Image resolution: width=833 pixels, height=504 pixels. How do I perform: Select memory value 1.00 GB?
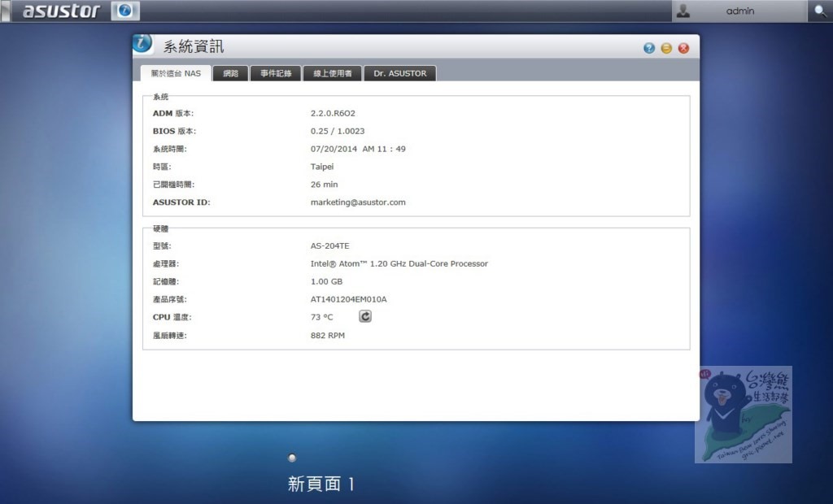(x=326, y=281)
